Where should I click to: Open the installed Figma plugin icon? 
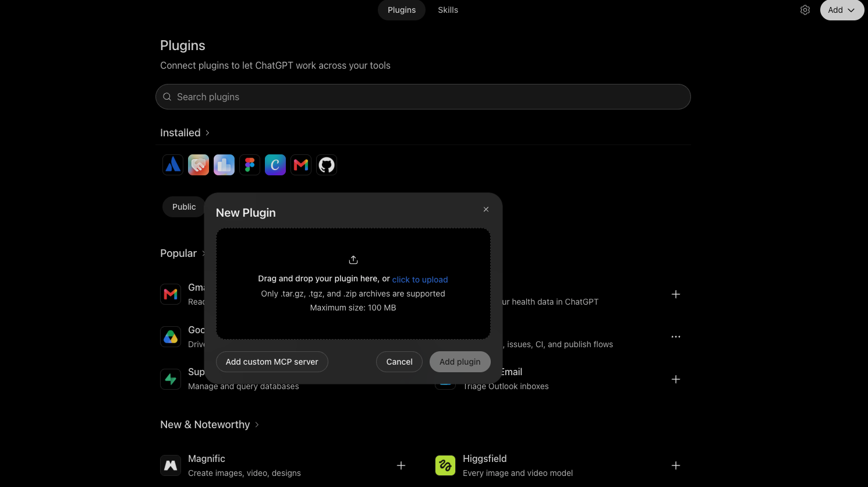[250, 165]
